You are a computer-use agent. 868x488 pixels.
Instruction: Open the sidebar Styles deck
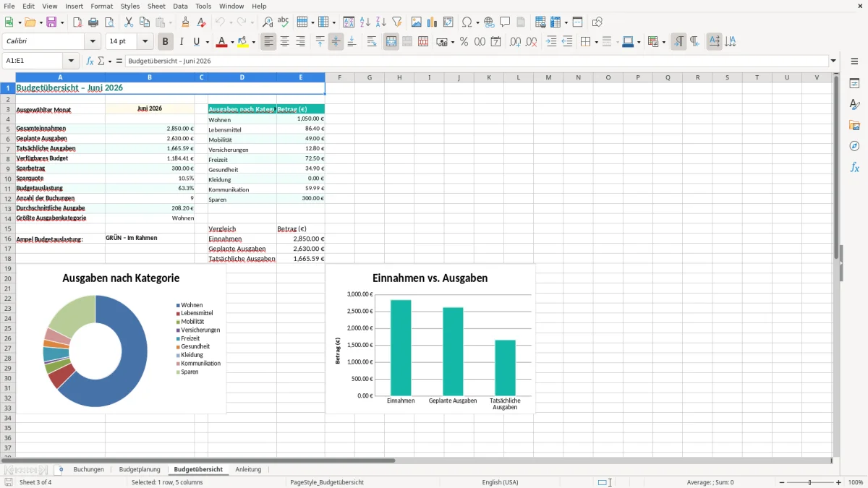point(854,105)
